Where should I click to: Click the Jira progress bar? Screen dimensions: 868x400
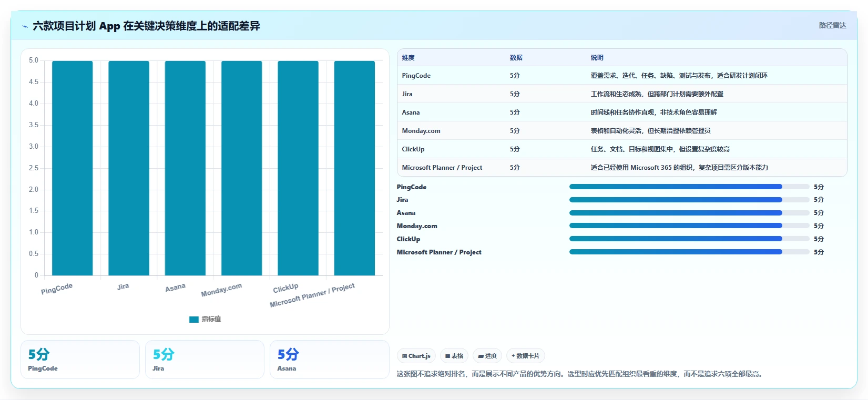pos(689,200)
